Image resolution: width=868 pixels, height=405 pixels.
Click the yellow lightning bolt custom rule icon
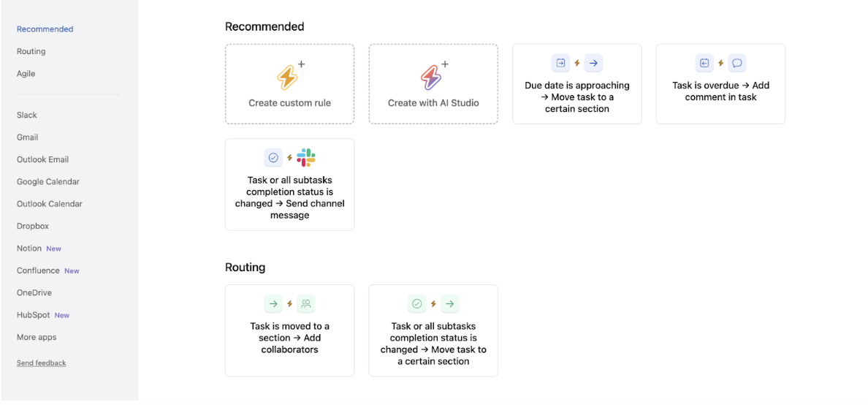(288, 77)
